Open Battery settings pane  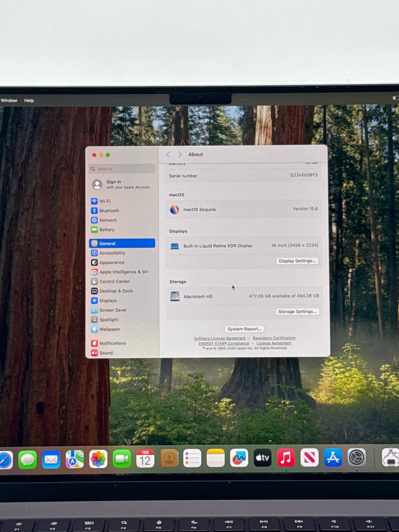pos(107,230)
